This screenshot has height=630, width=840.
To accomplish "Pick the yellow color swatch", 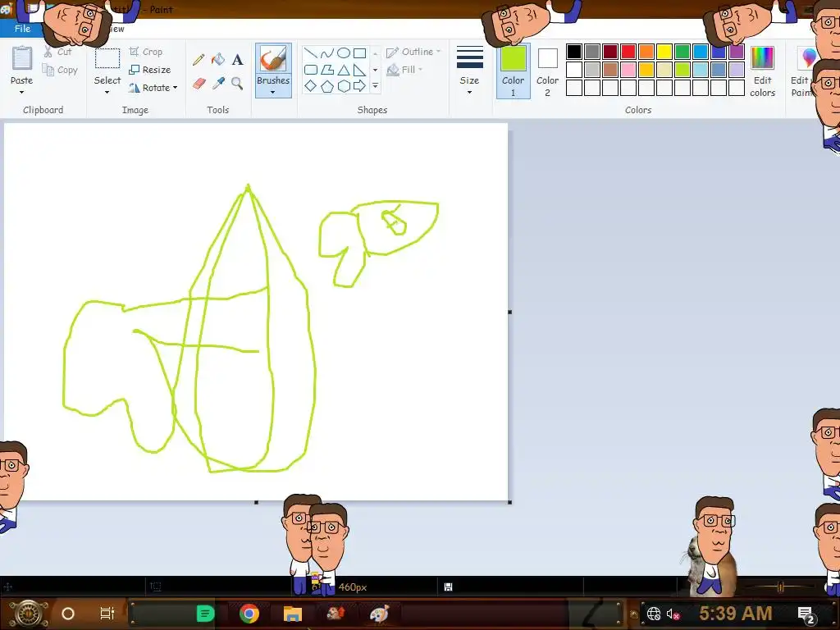I will coord(664,52).
